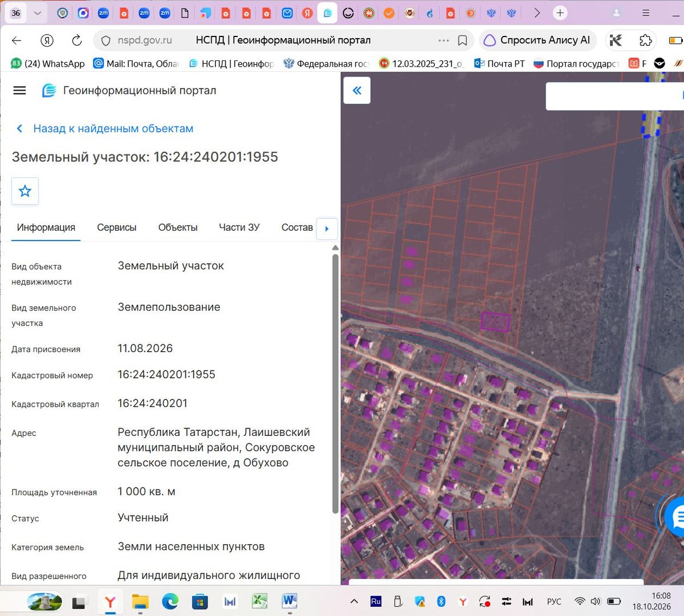Click Спросить Алису AI button
The image size is (684, 616).
point(538,40)
